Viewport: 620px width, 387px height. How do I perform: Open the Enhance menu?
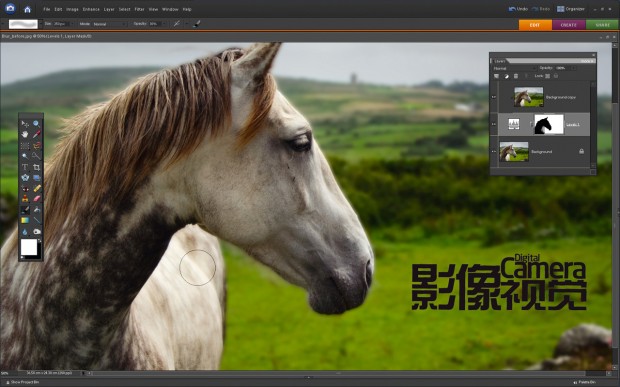click(91, 9)
